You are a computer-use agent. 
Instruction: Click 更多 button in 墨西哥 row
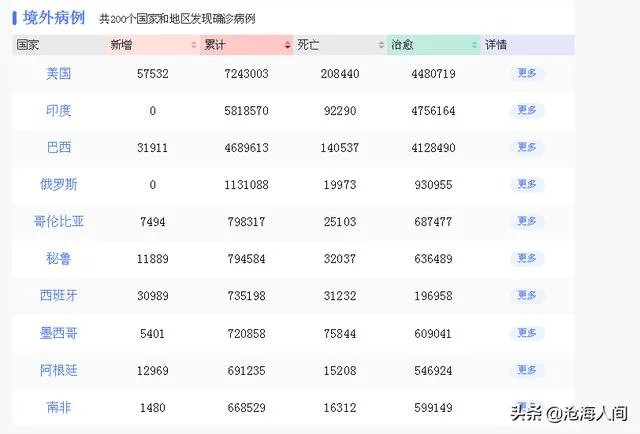[527, 333]
